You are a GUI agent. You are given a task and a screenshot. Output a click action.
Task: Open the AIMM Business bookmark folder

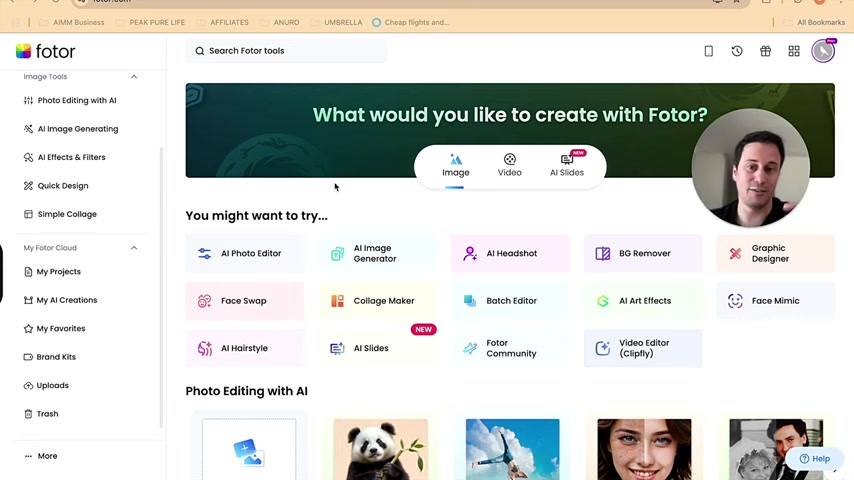coord(72,22)
